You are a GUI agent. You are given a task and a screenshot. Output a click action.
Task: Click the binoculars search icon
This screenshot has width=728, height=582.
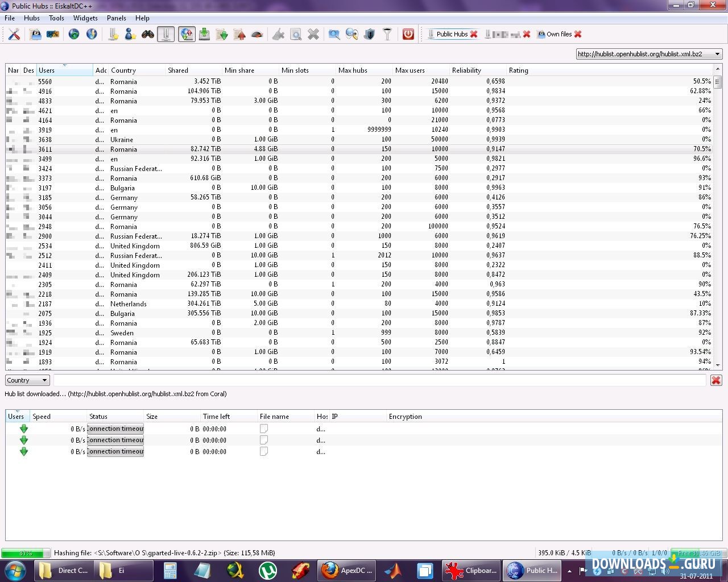148,35
